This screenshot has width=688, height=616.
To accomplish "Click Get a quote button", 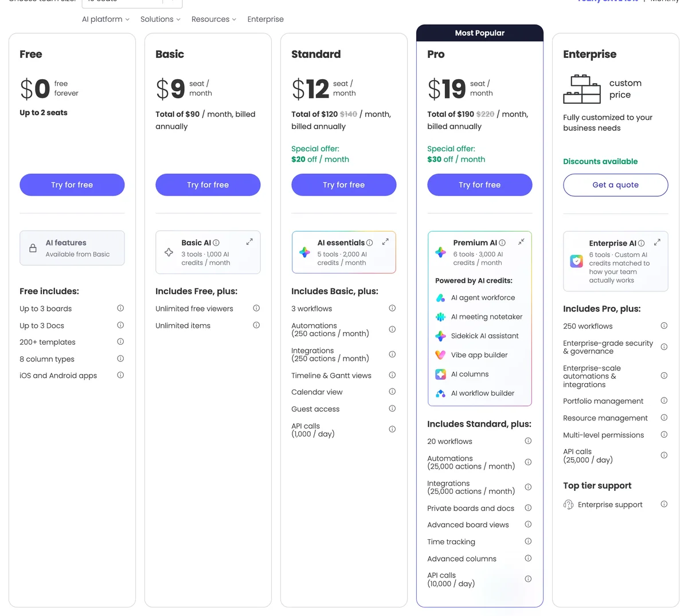I will pos(616,185).
